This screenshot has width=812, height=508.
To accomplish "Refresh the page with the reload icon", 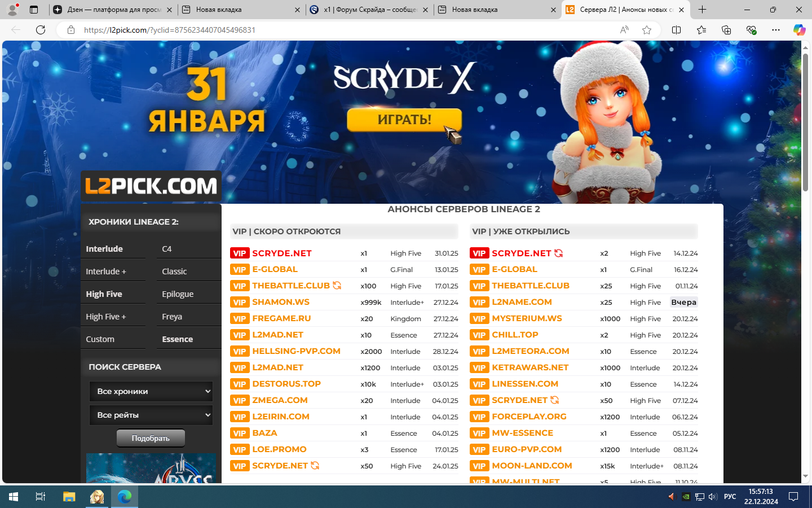I will [x=41, y=30].
